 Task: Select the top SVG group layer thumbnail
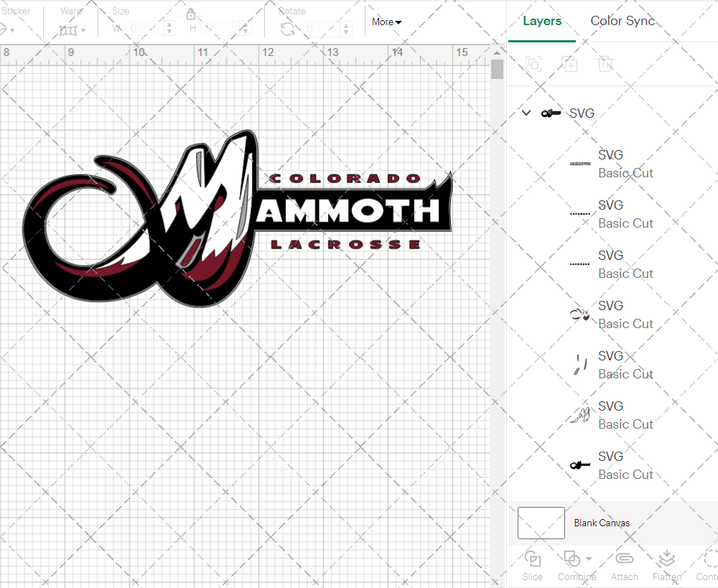(x=551, y=113)
